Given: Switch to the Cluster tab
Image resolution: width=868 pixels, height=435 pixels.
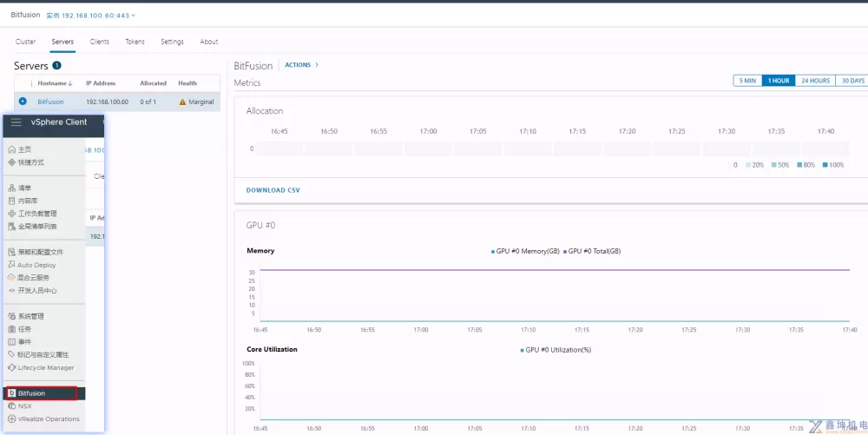Looking at the screenshot, I should 25,42.
